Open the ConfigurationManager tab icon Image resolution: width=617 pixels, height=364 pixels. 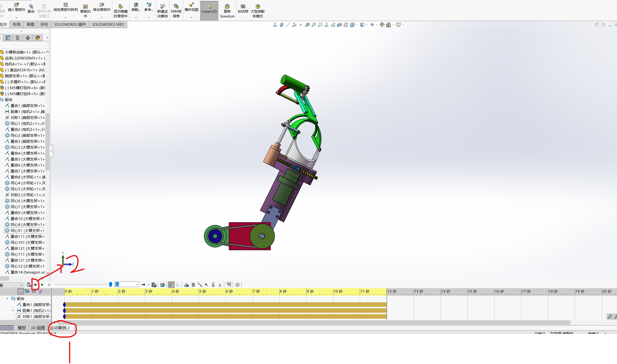pos(18,38)
